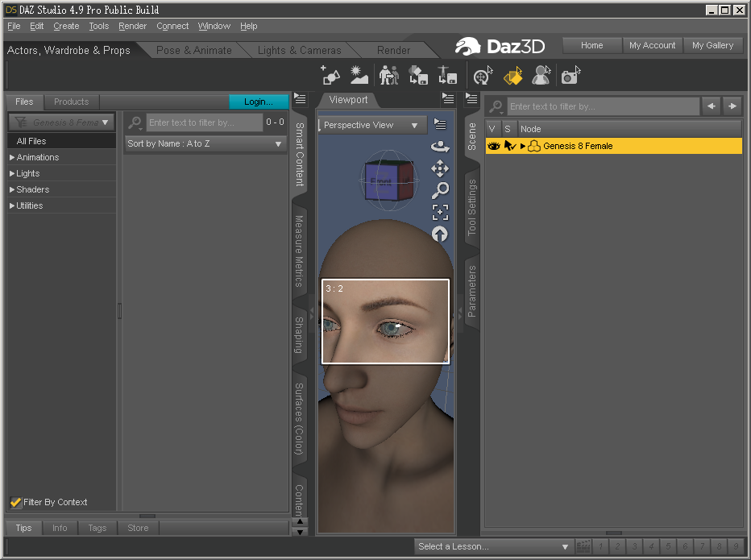Click the My Gallery button

pyautogui.click(x=712, y=45)
